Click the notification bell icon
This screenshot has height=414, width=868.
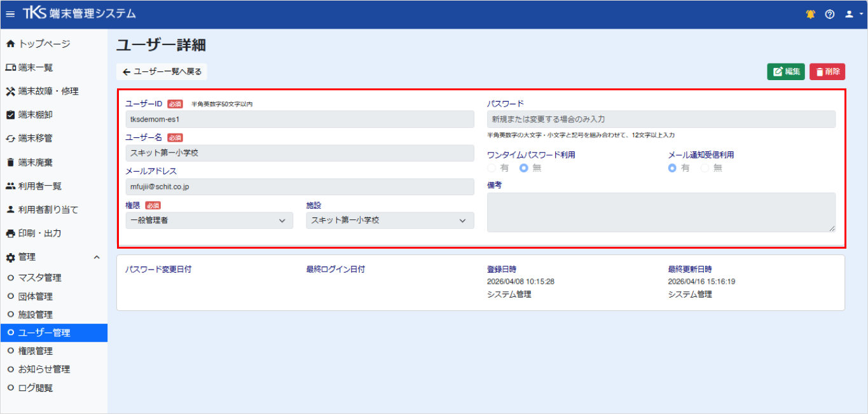[810, 14]
